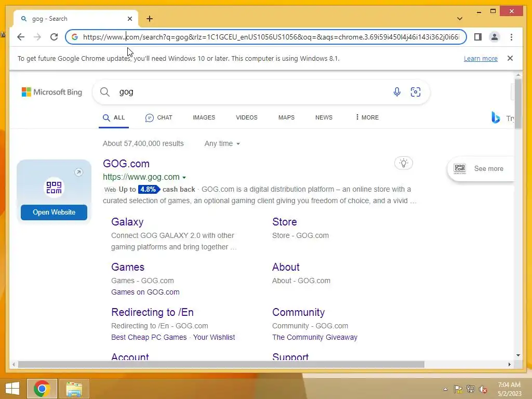The width and height of the screenshot is (532, 399).
Task: Click the scroll right arrow
Action: coord(509,364)
